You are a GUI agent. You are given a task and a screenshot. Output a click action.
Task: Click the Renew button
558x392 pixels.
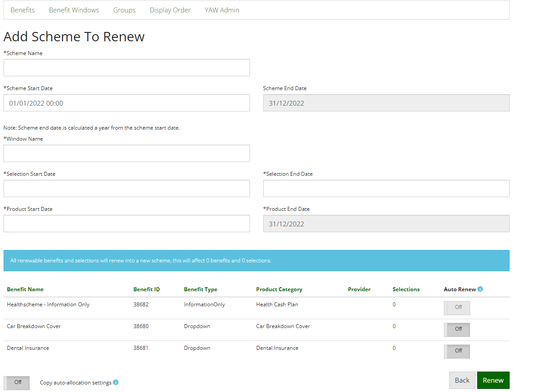pyautogui.click(x=493, y=380)
